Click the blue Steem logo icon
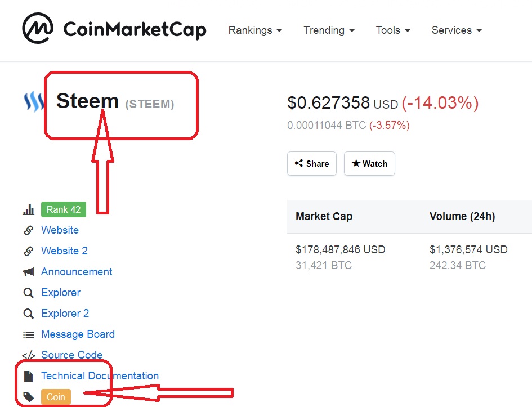This screenshot has height=407, width=532. pyautogui.click(x=34, y=101)
